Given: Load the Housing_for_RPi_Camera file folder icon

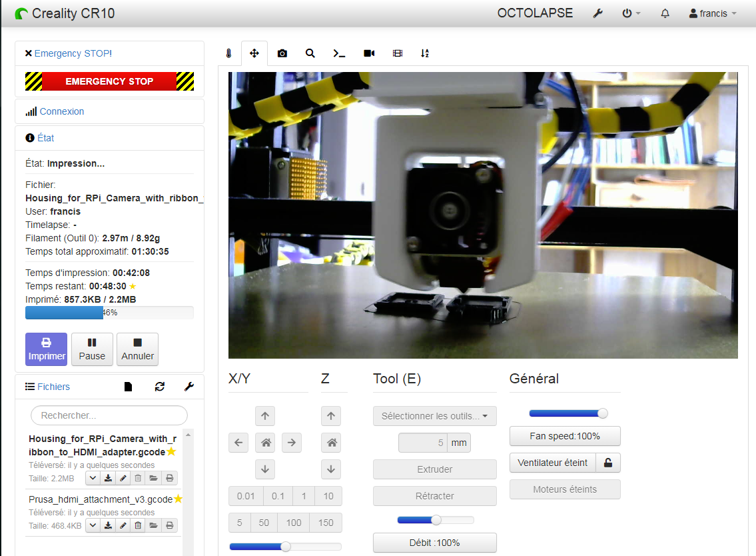Looking at the screenshot, I should 153,478.
